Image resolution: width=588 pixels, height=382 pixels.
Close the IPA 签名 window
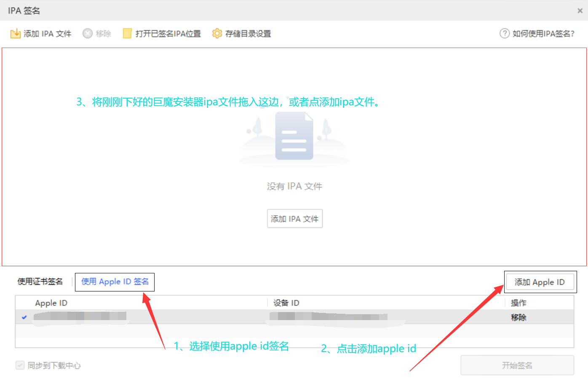[x=580, y=11]
